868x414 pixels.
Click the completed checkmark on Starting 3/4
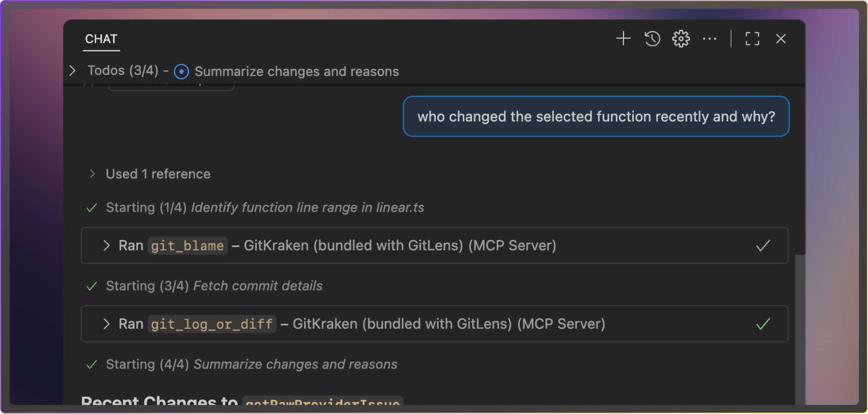tap(92, 286)
